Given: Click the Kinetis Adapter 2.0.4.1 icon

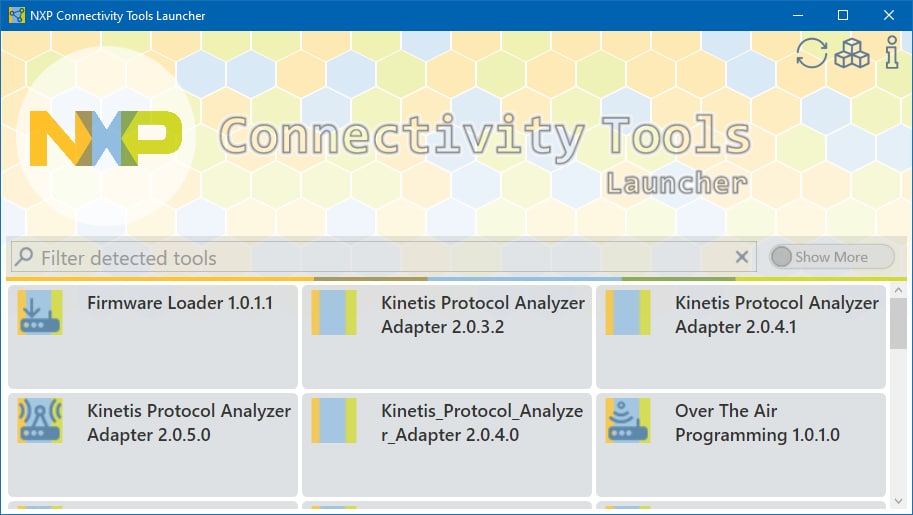Looking at the screenshot, I should point(628,312).
